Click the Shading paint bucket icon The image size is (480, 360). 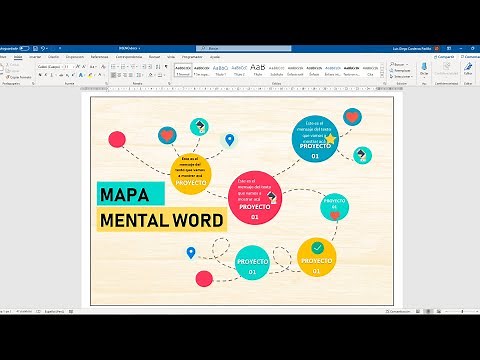pos(151,75)
